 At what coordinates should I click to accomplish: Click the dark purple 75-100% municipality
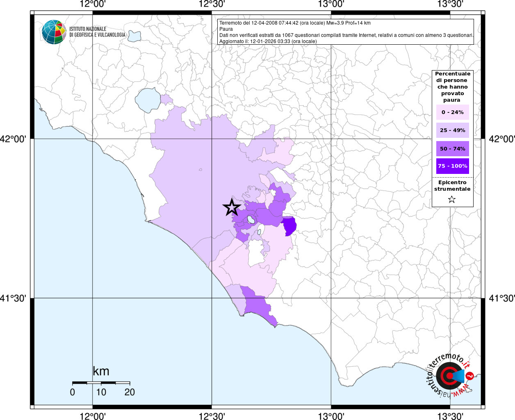point(289,226)
